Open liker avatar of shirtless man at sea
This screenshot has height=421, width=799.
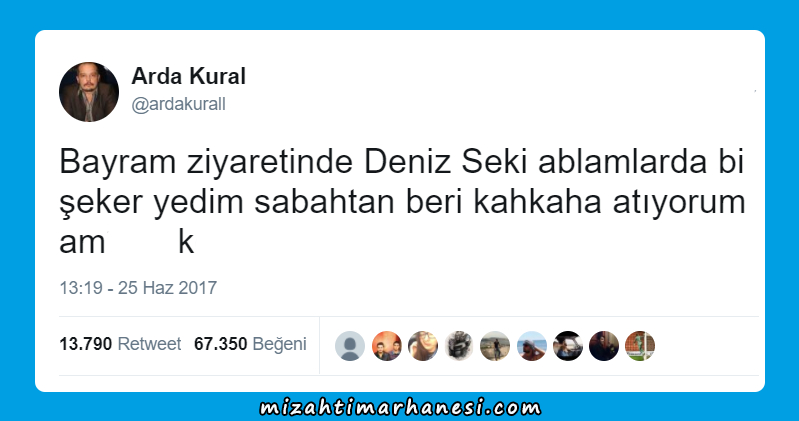tap(531, 346)
